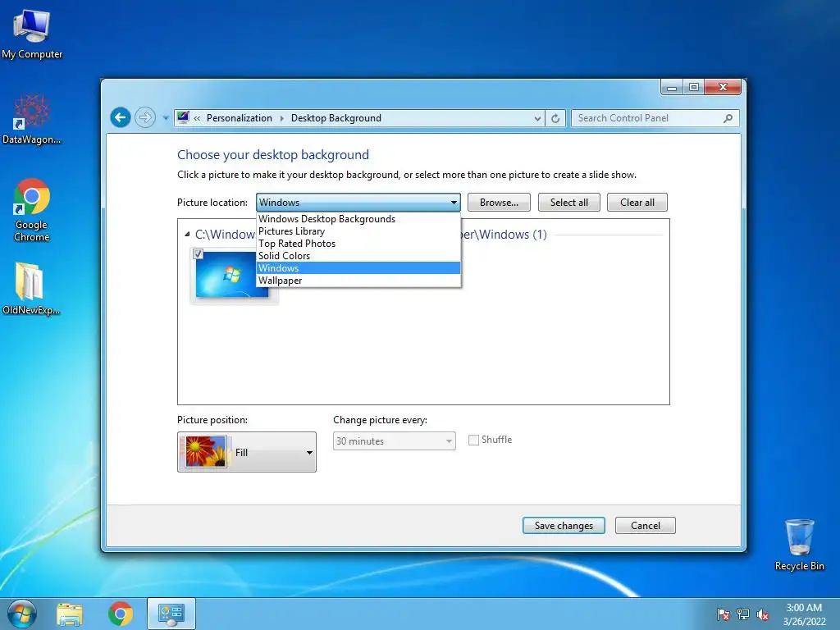Click Save changes
840x630 pixels.
coord(564,526)
